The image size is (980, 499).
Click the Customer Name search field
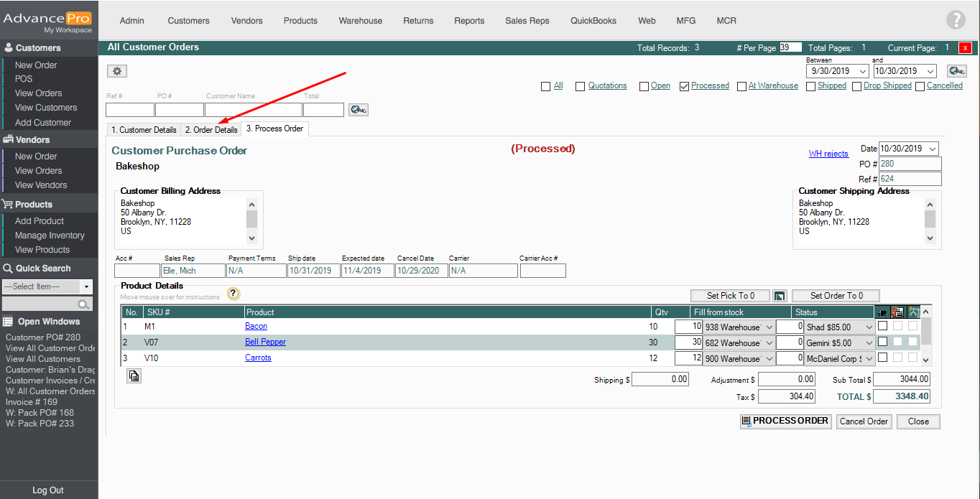[x=253, y=110]
